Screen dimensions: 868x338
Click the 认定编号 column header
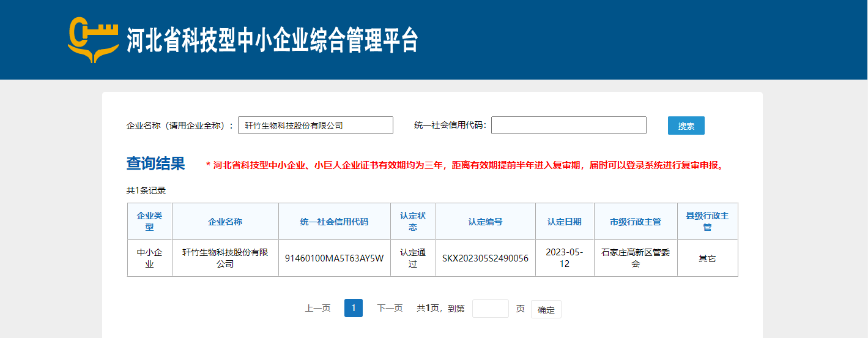point(485,222)
